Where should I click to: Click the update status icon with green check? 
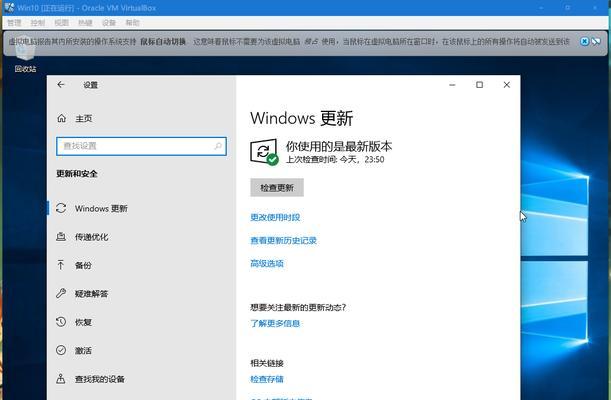coord(264,152)
